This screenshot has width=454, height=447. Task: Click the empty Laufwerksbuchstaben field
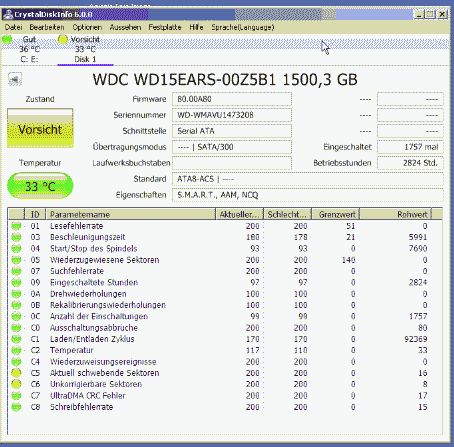(232, 163)
